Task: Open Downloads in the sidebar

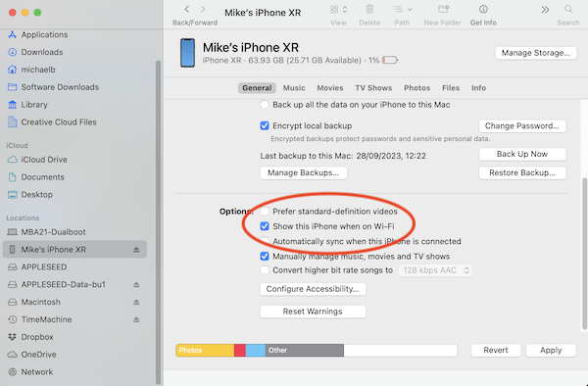Action: (41, 52)
